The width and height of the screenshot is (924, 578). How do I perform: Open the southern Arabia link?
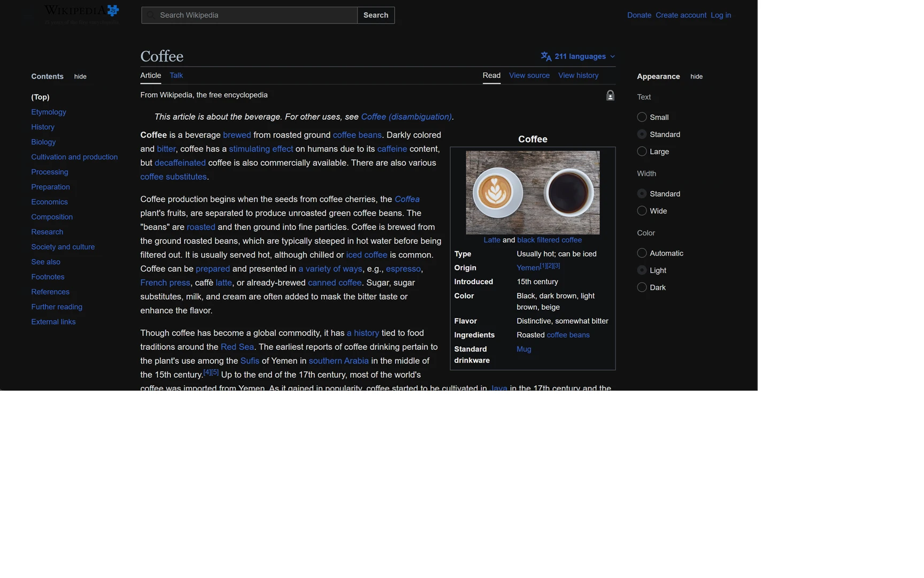tap(338, 361)
